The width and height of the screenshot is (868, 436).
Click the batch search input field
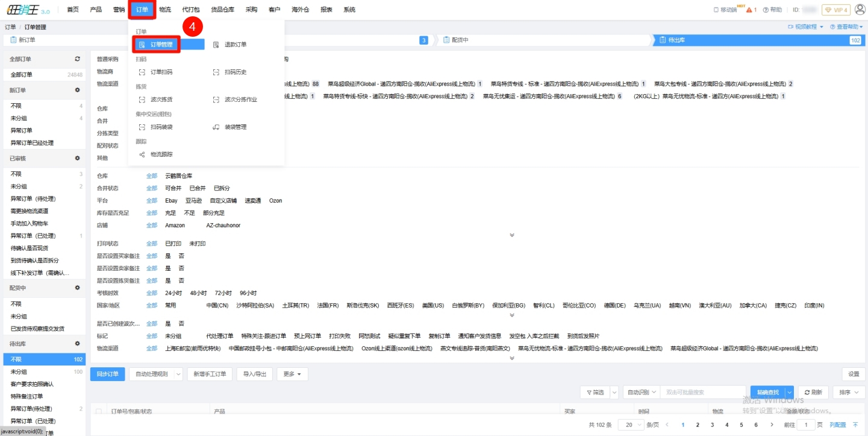coord(703,393)
